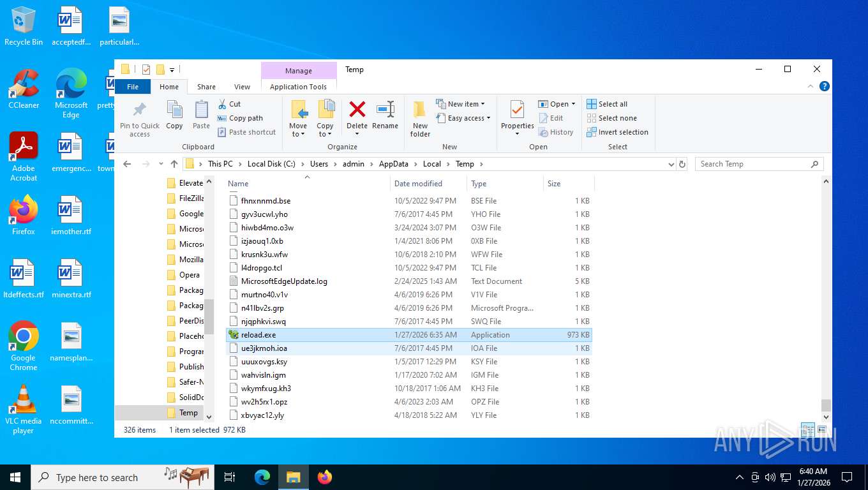868x490 pixels.
Task: Select MicrosoftEdgeUpdate.log file
Action: (x=409, y=281)
